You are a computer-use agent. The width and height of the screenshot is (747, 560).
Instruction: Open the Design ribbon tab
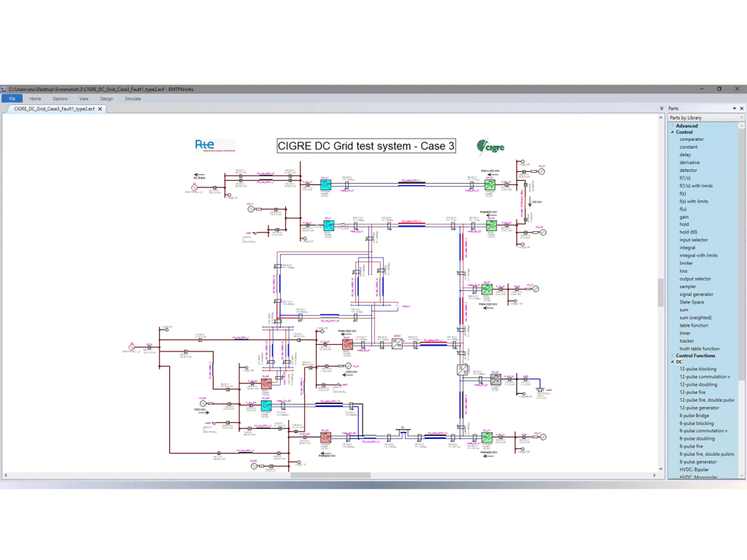[107, 98]
